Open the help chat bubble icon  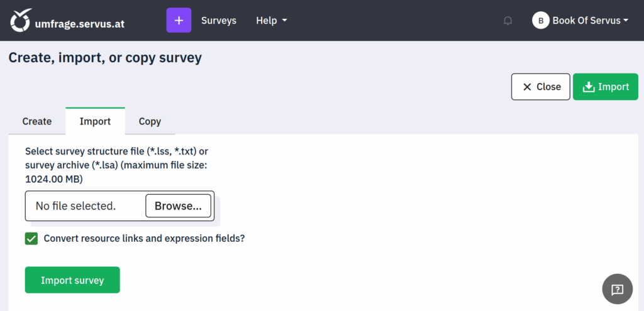point(617,289)
